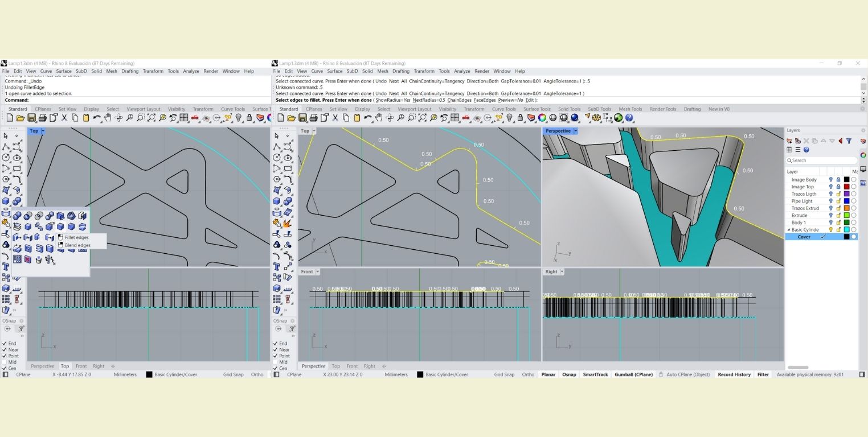
Task: Toggle visibility bulb of Image Body layer
Action: click(x=831, y=180)
